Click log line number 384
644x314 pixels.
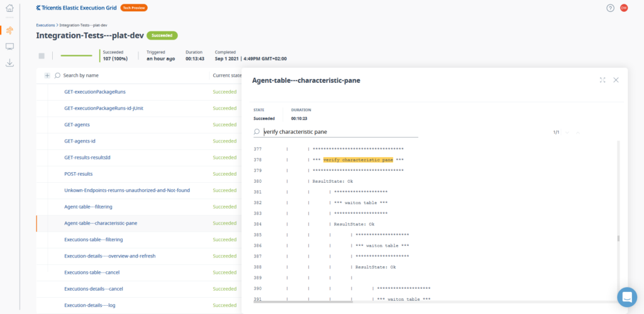[257, 224]
